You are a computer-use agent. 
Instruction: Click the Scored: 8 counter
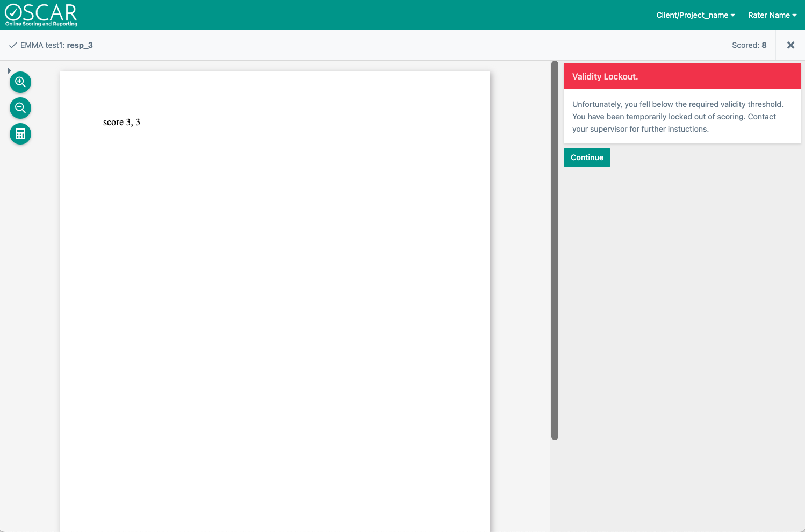(749, 45)
